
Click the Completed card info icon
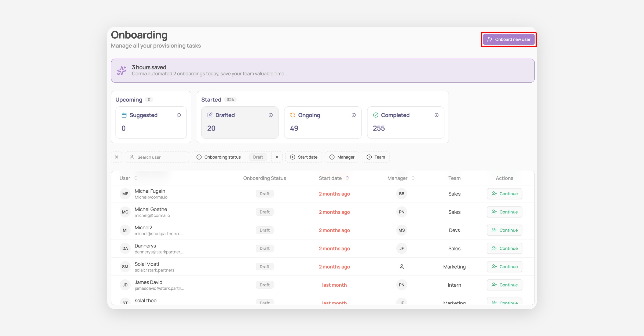pyautogui.click(x=436, y=115)
